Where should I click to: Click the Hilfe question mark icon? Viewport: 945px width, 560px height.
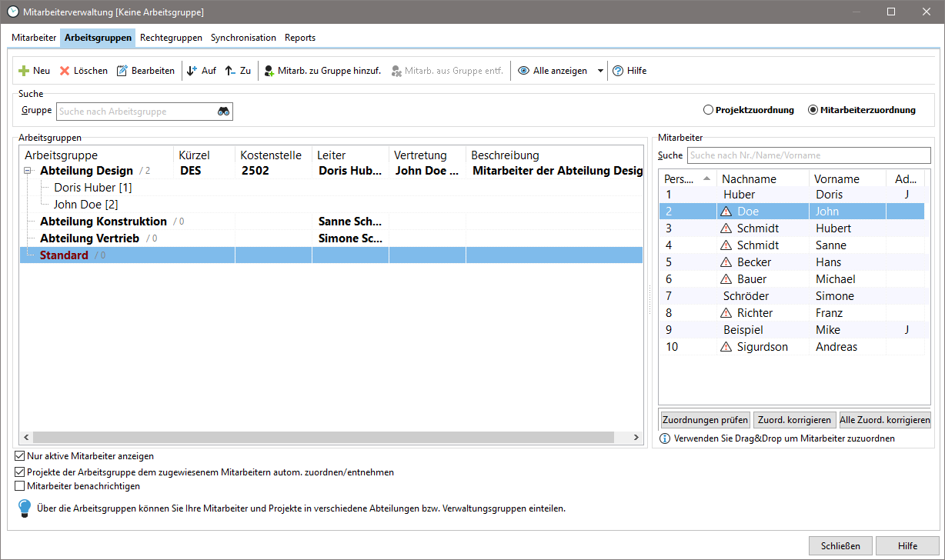tap(618, 71)
